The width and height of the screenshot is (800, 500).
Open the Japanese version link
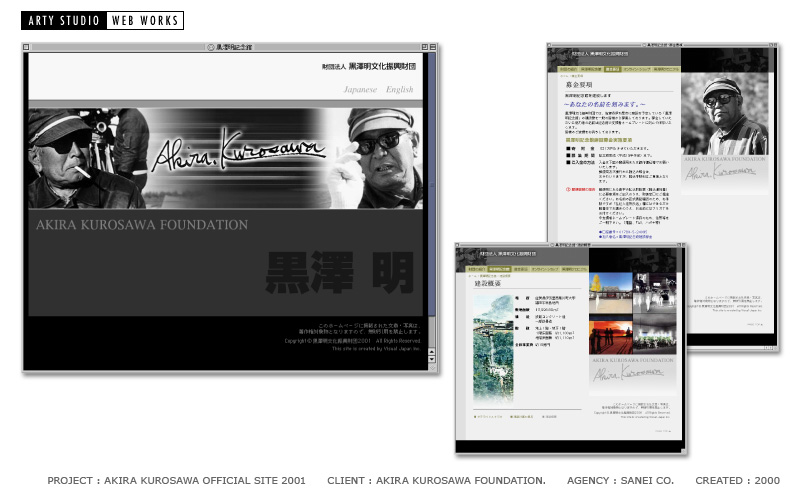coord(360,89)
